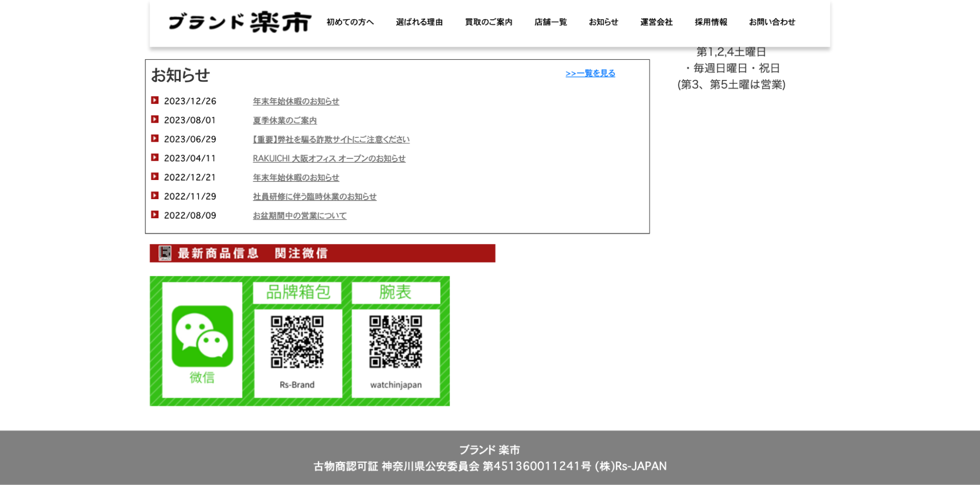Click red arrow bullet beside 2022/08/09
This screenshot has width=980, height=485.
155,215
